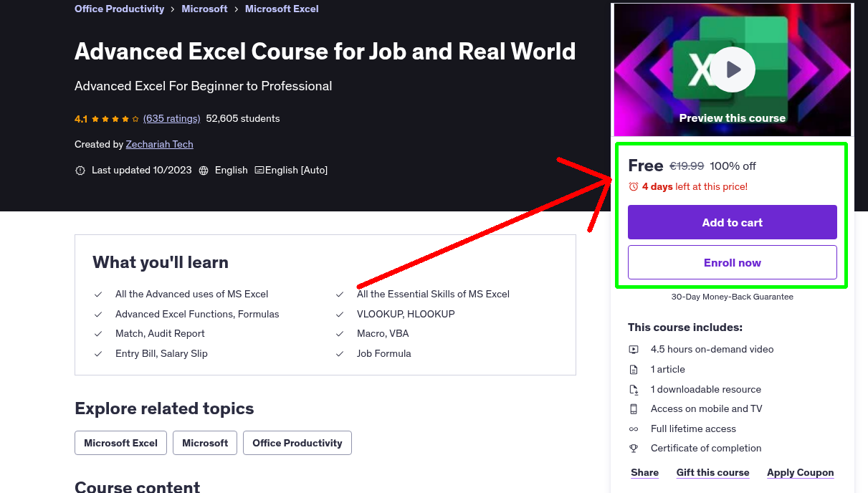The image size is (868, 493).
Task: Click the Last updated 10/2023 text
Action: coord(142,171)
